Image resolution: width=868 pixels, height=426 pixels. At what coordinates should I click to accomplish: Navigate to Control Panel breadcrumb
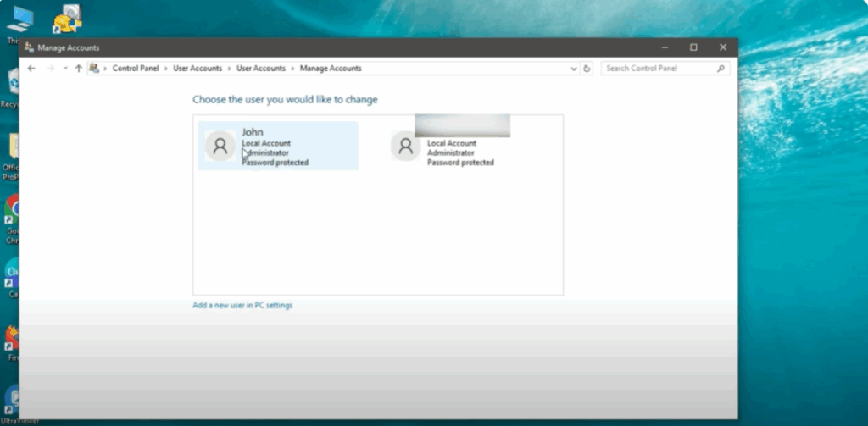136,69
